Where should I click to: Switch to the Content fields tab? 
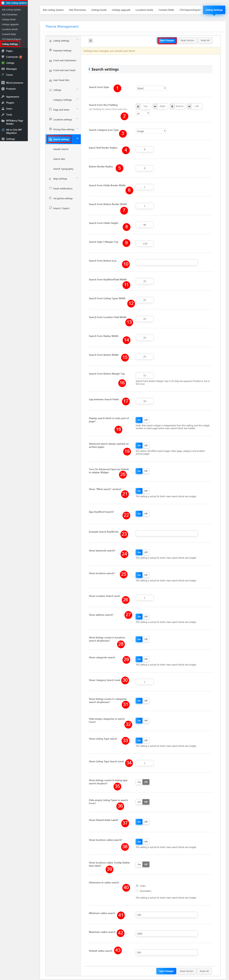pyautogui.click(x=166, y=10)
